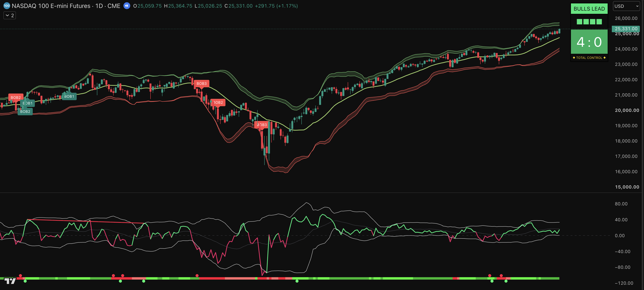Select the BOB3 label near the 19,000 level
Image resolution: width=644 pixels, height=290 pixels.
(x=262, y=125)
